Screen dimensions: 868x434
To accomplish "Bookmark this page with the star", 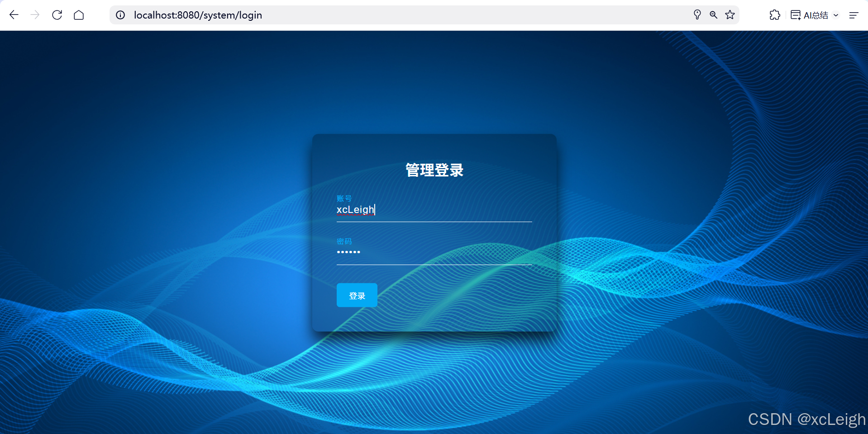I will 730,15.
